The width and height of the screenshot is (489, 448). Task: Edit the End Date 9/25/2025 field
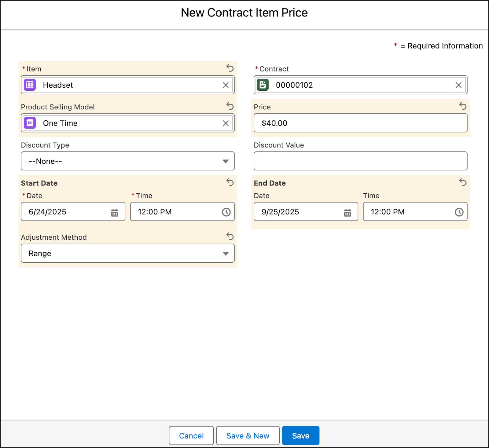pos(306,212)
